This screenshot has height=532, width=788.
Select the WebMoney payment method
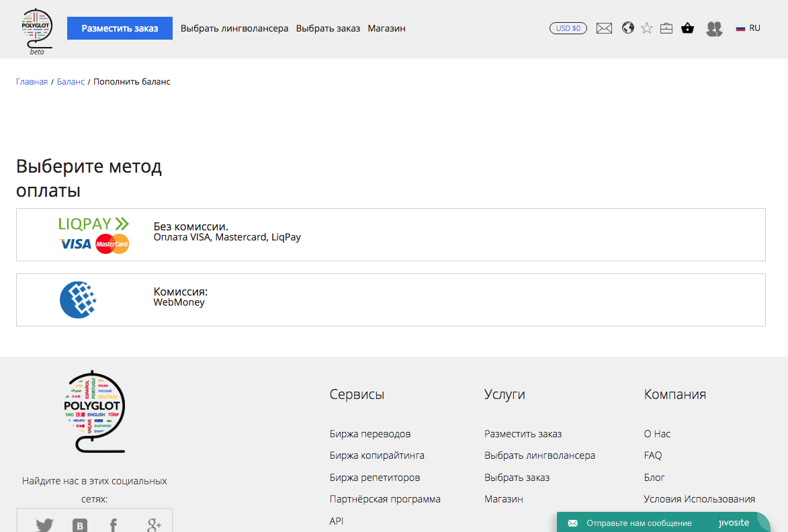pos(390,300)
